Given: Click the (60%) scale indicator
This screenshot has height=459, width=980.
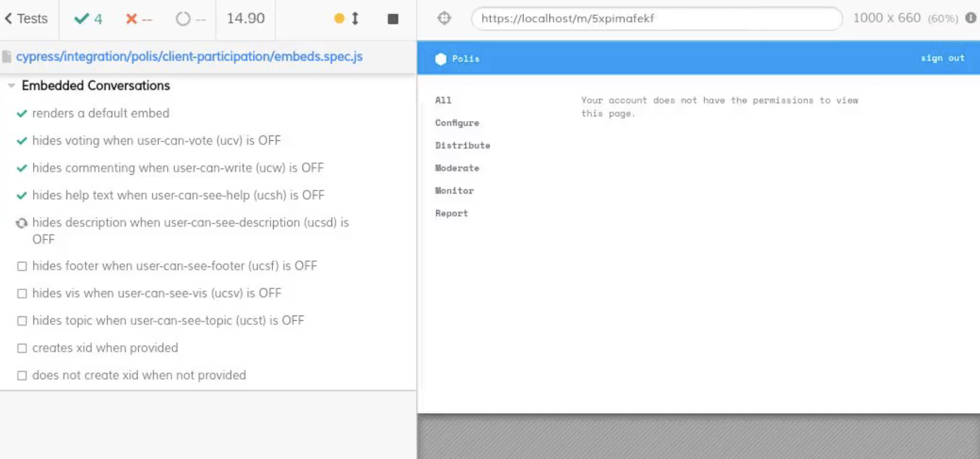Looking at the screenshot, I should (942, 19).
